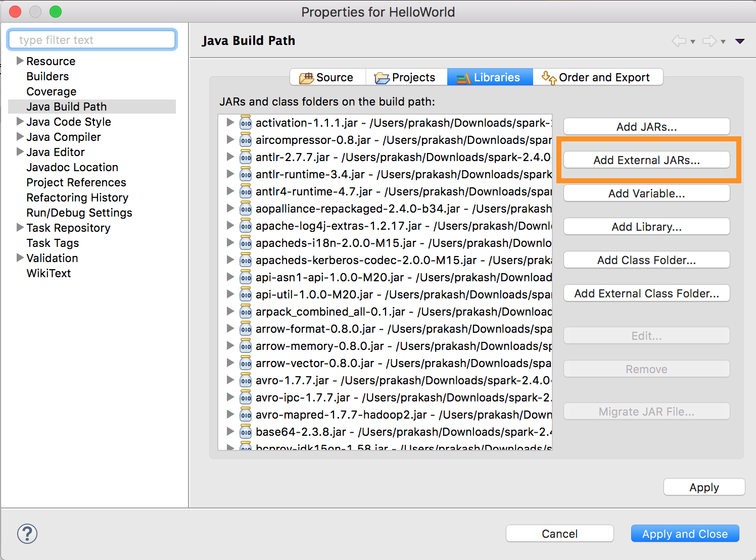Click inside the filter text field

91,39
